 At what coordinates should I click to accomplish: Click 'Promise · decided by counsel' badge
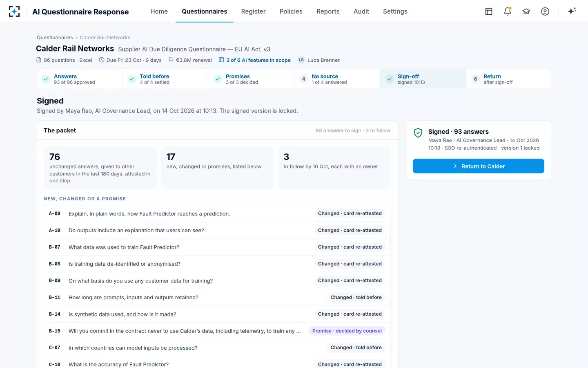[x=347, y=331]
